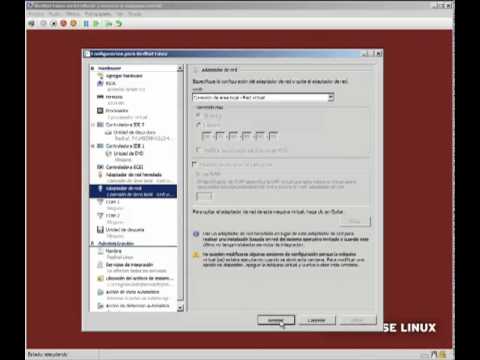
Task: Select the COM 2 port entry
Action: (x=112, y=216)
